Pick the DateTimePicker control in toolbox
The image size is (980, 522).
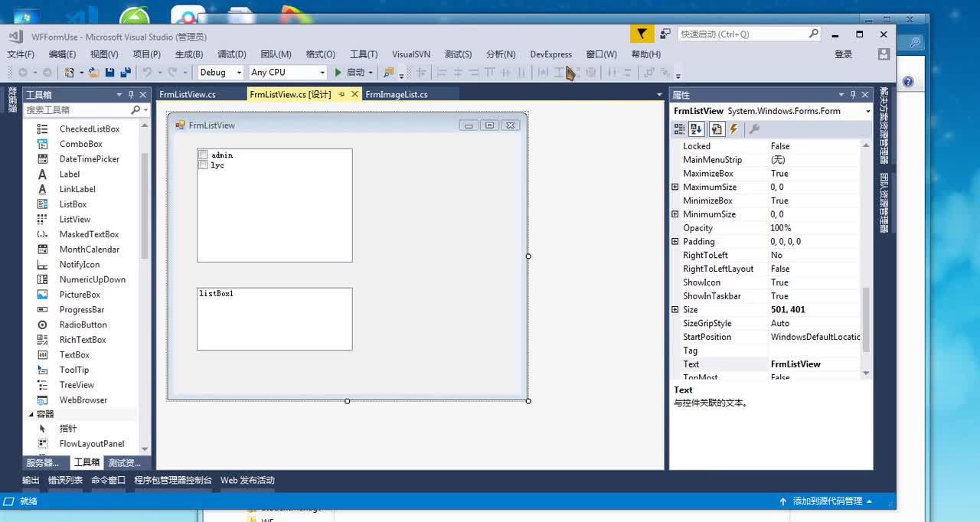(x=90, y=159)
